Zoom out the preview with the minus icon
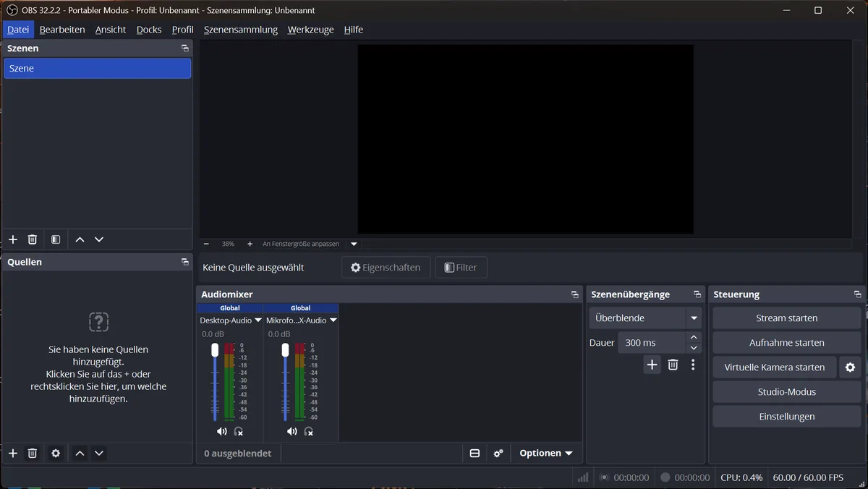Screen dimensions: 868x489 [x=206, y=244]
